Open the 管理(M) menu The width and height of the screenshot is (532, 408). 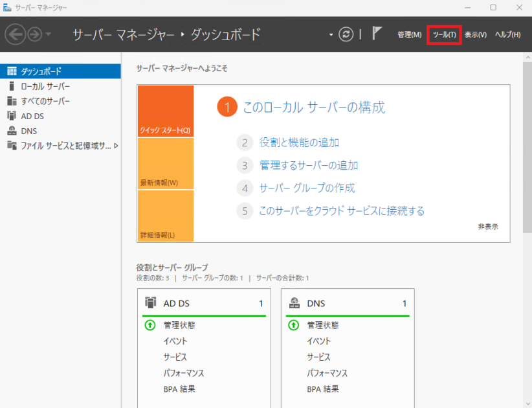pos(409,34)
